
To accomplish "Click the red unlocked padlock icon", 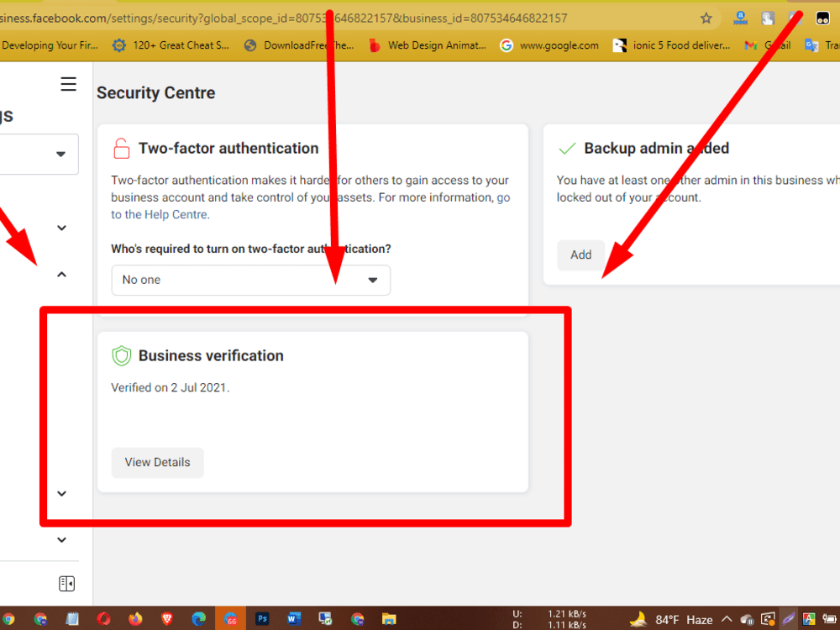I will (122, 149).
